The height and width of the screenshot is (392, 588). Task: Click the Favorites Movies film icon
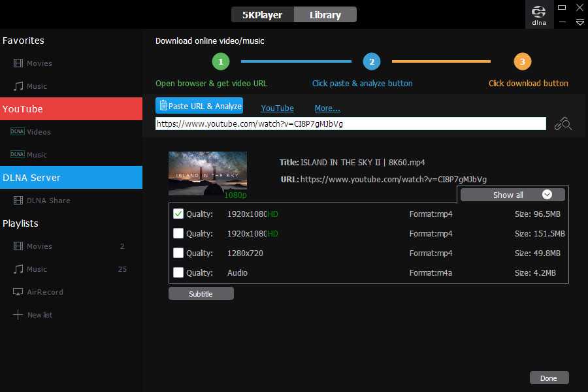tap(18, 63)
